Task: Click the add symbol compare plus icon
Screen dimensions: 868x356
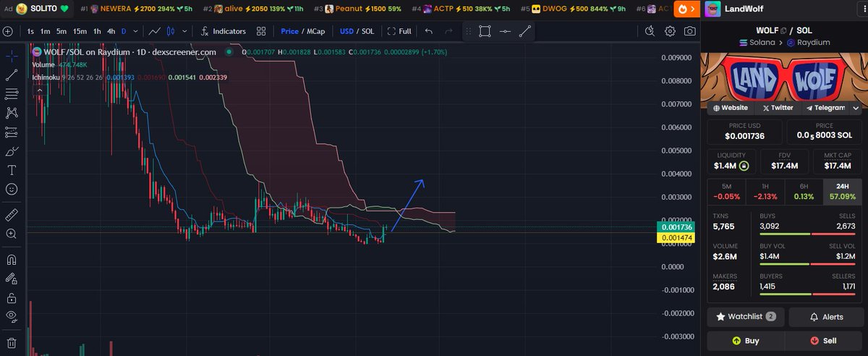Action: tap(8, 31)
